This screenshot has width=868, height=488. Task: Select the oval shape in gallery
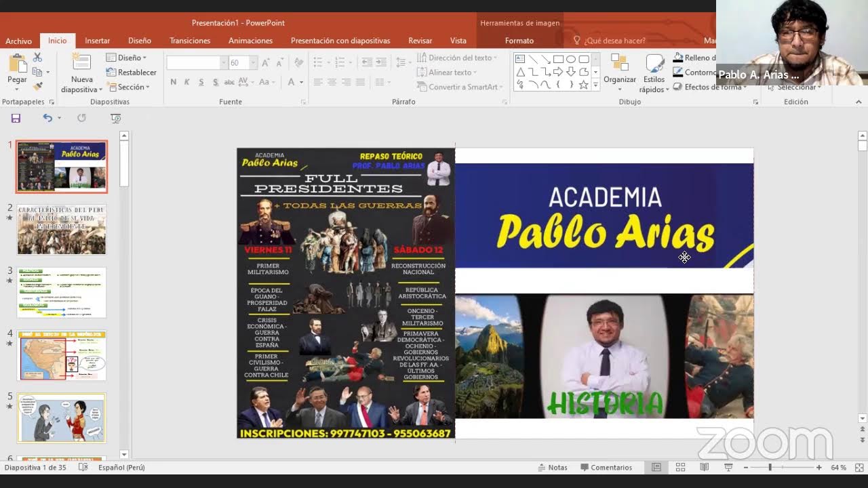pyautogui.click(x=571, y=59)
